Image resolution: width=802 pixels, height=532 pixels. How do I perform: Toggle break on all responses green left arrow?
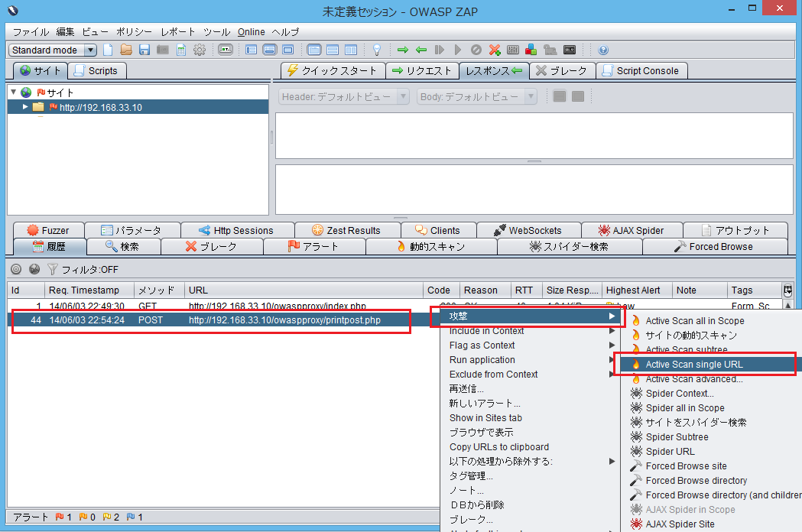tap(421, 50)
